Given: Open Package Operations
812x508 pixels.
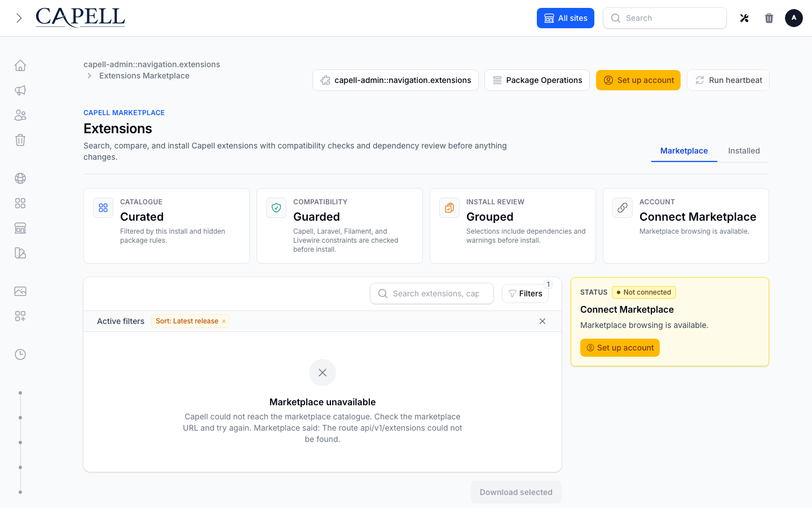Looking at the screenshot, I should (x=537, y=80).
